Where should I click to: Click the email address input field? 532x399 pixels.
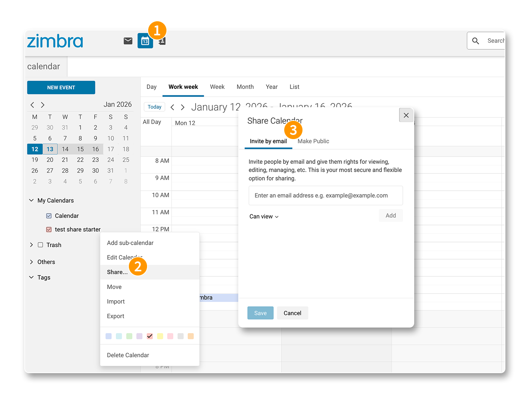[x=326, y=195]
